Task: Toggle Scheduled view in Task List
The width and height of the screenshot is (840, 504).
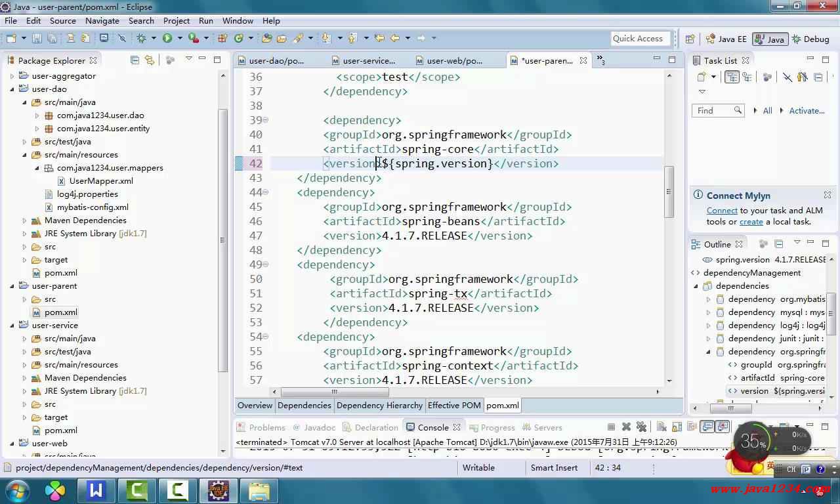Action: (747, 77)
